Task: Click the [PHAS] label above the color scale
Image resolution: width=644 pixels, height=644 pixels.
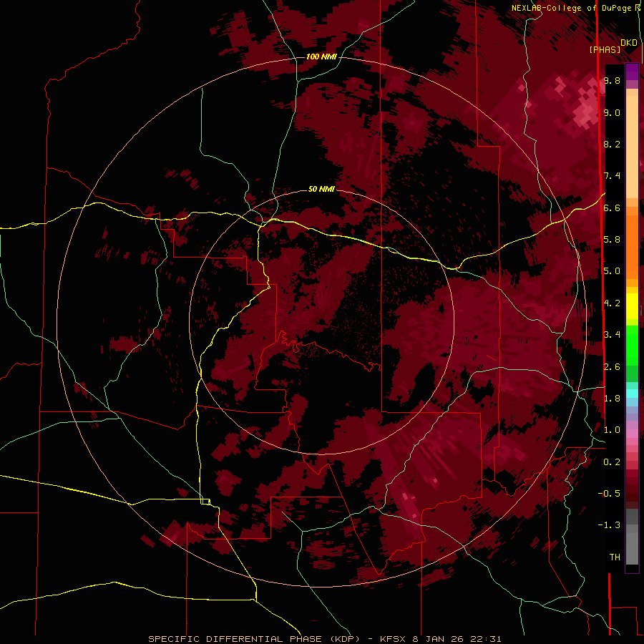Action: [605, 49]
